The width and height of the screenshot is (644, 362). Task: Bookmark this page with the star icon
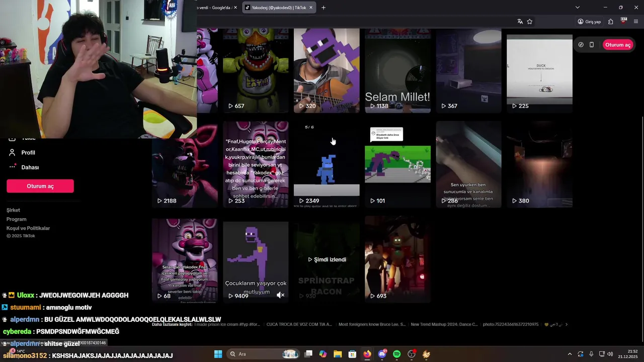point(529,22)
